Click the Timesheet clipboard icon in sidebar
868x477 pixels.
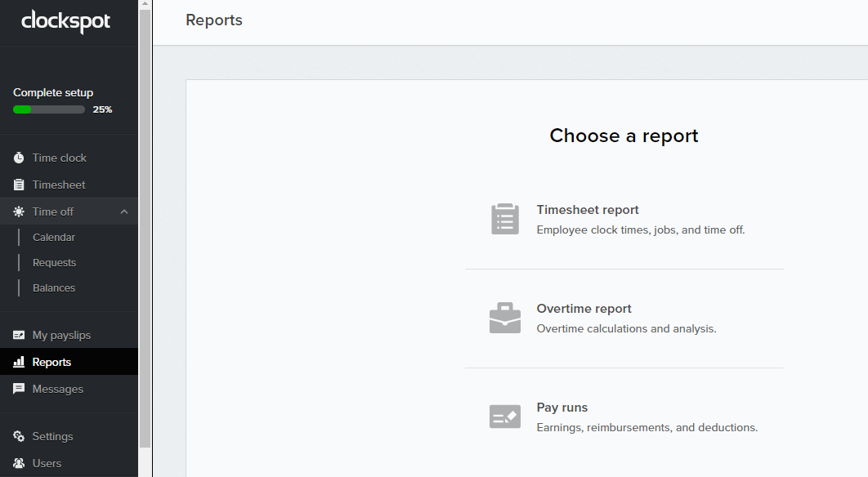(x=19, y=185)
